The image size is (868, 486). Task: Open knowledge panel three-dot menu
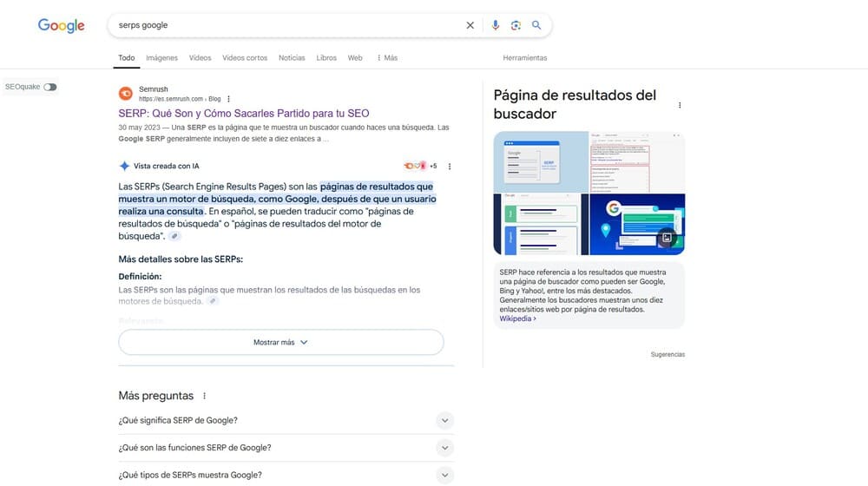coord(680,105)
